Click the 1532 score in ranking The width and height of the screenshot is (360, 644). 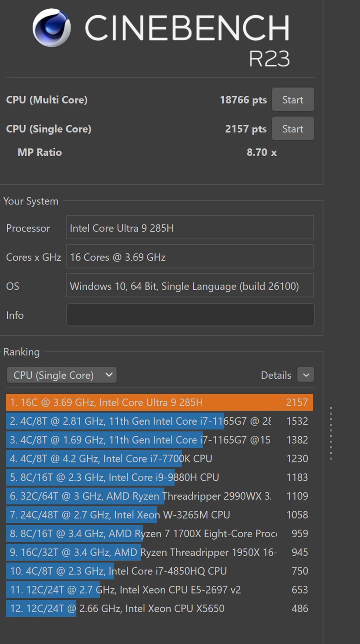click(x=297, y=421)
